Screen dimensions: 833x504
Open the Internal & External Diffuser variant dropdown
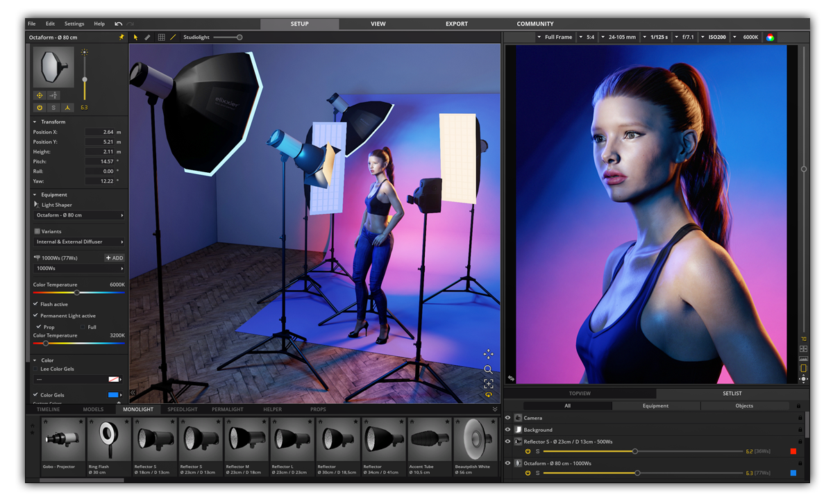point(78,242)
